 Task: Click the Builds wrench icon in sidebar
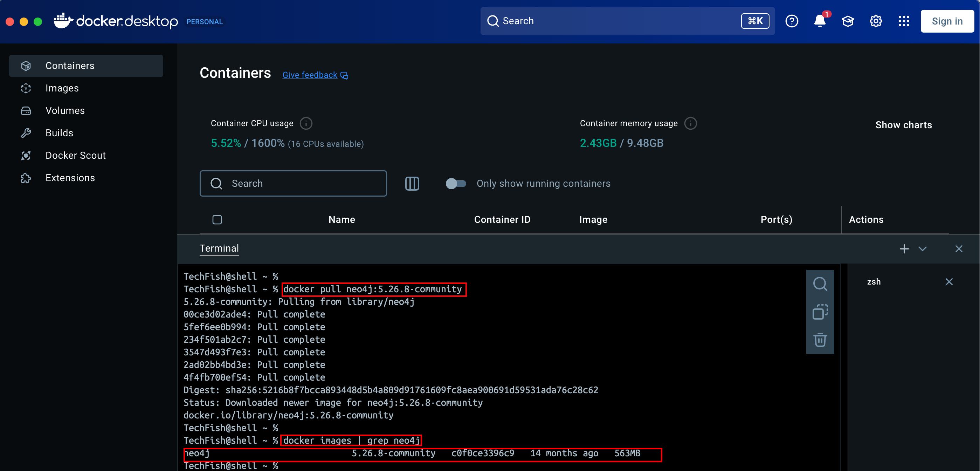(x=26, y=133)
